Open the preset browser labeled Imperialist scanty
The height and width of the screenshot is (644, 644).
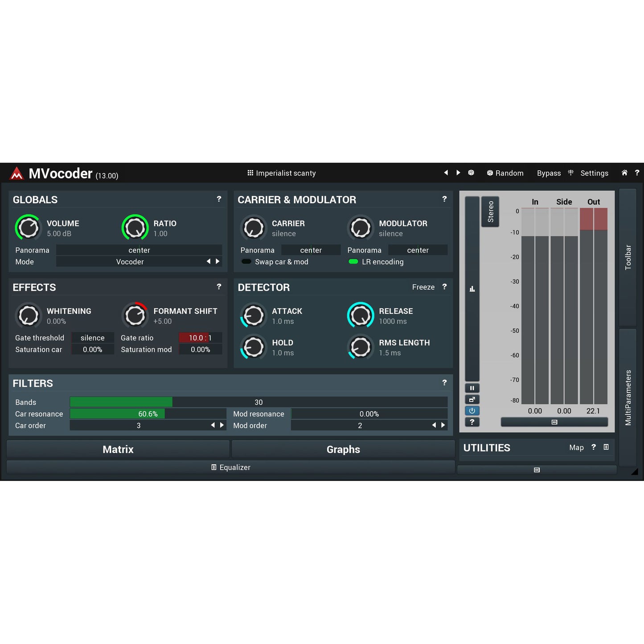[282, 173]
